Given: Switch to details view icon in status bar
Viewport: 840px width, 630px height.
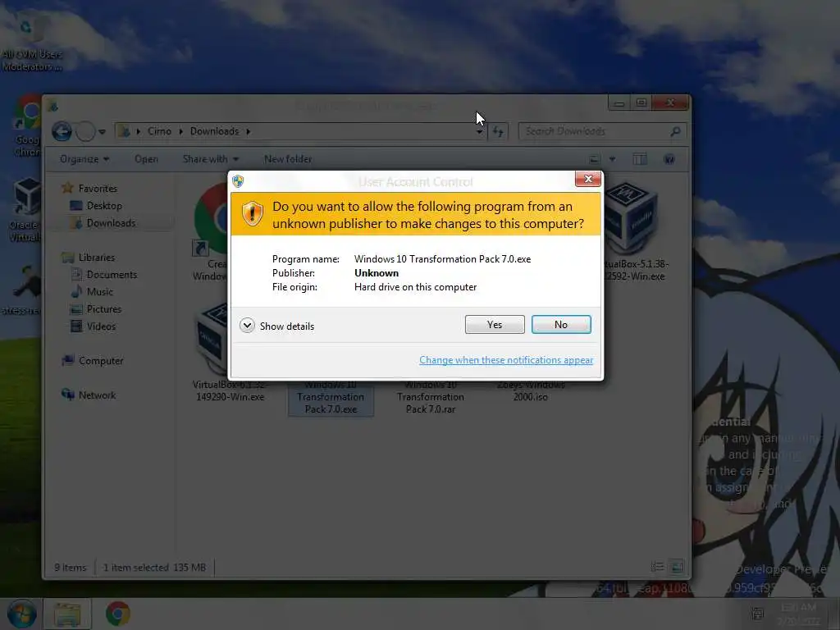Looking at the screenshot, I should point(657,567).
